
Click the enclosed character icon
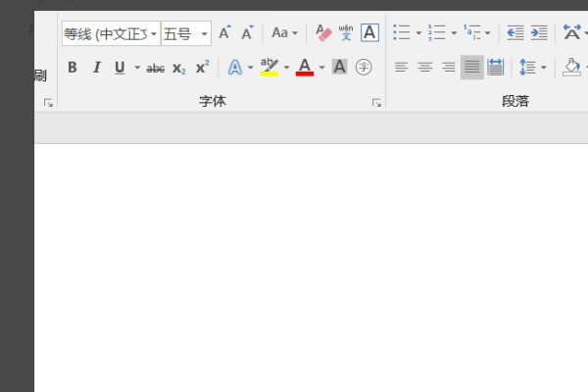pyautogui.click(x=364, y=68)
